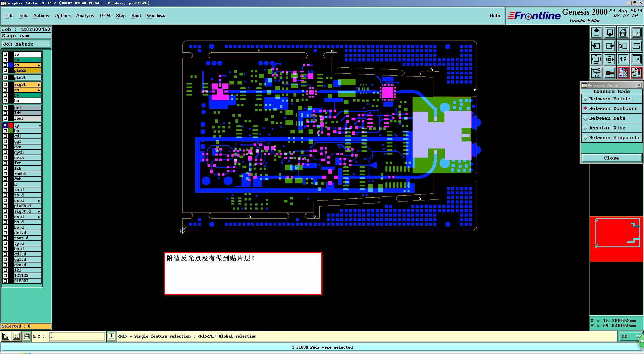Toggle checkbox for layer 'sig3t'
This screenshot has height=354, width=644.
pyautogui.click(x=5, y=84)
